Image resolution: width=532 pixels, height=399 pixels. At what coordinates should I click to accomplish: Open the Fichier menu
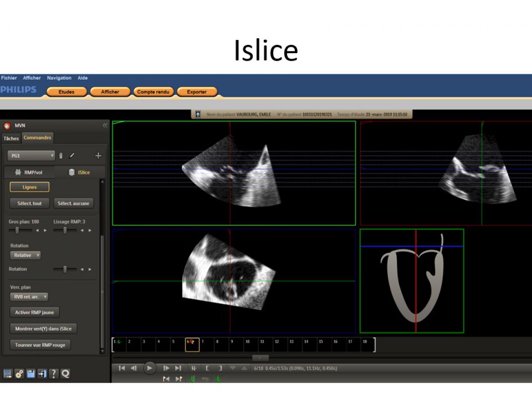tap(9, 78)
